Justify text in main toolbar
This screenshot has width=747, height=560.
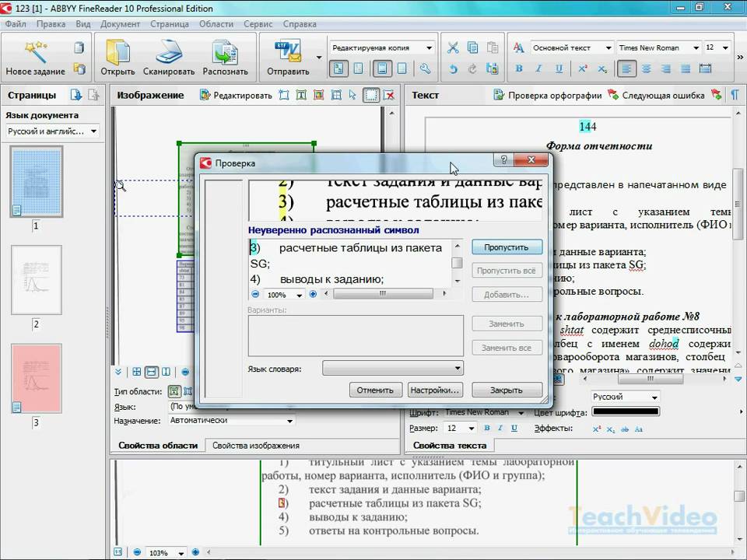(x=686, y=69)
